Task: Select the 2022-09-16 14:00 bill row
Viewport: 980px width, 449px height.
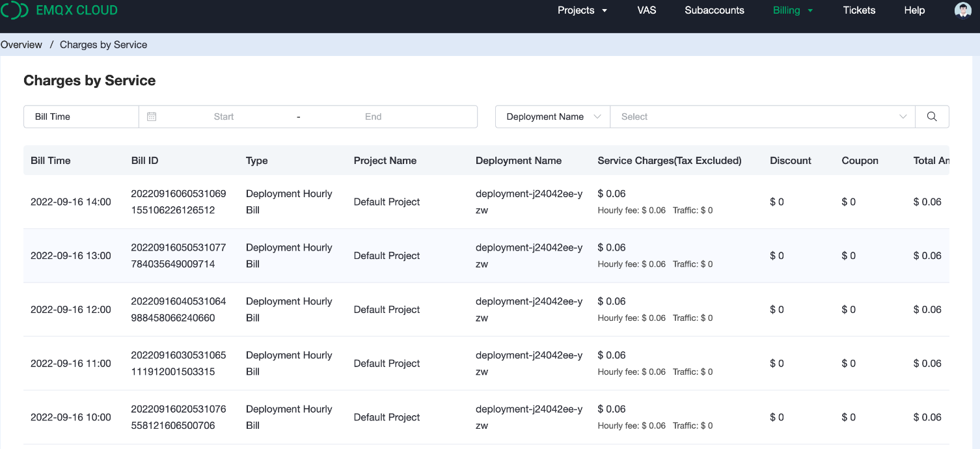Action: [x=71, y=202]
